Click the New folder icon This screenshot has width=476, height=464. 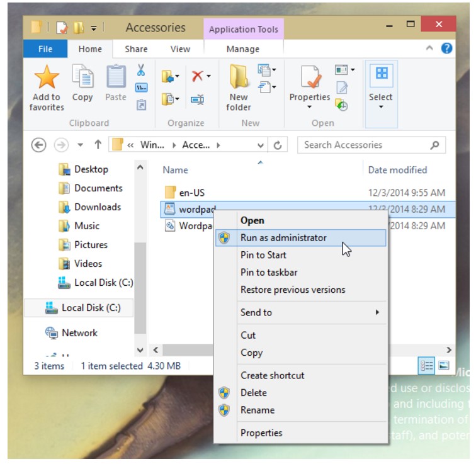[239, 76]
